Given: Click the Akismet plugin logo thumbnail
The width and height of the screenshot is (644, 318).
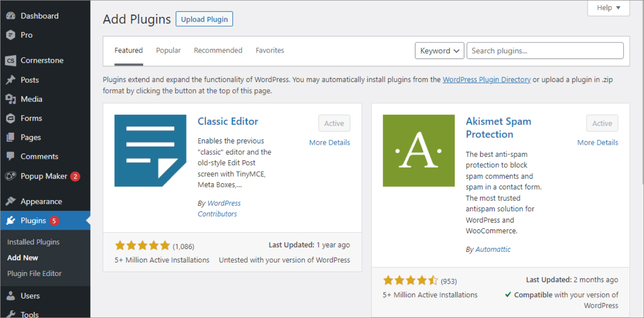Looking at the screenshot, I should click(419, 151).
